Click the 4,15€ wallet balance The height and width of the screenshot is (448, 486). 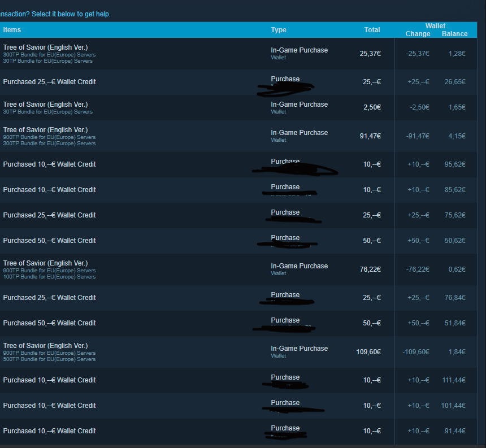point(457,136)
